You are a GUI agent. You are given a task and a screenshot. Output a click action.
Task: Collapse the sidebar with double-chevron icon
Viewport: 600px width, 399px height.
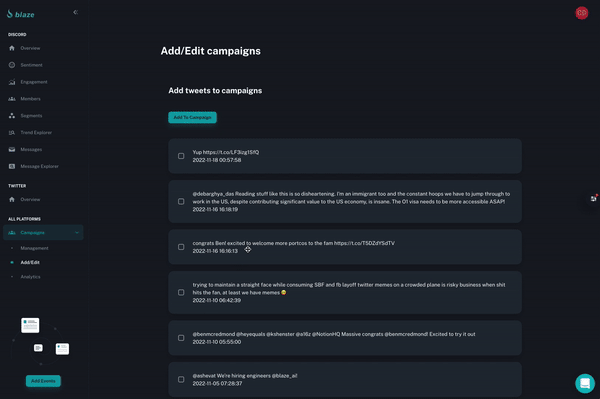click(x=75, y=12)
